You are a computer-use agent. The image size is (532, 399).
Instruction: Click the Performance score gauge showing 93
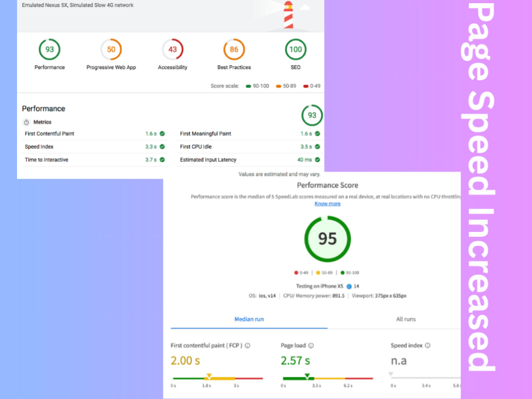[x=49, y=49]
